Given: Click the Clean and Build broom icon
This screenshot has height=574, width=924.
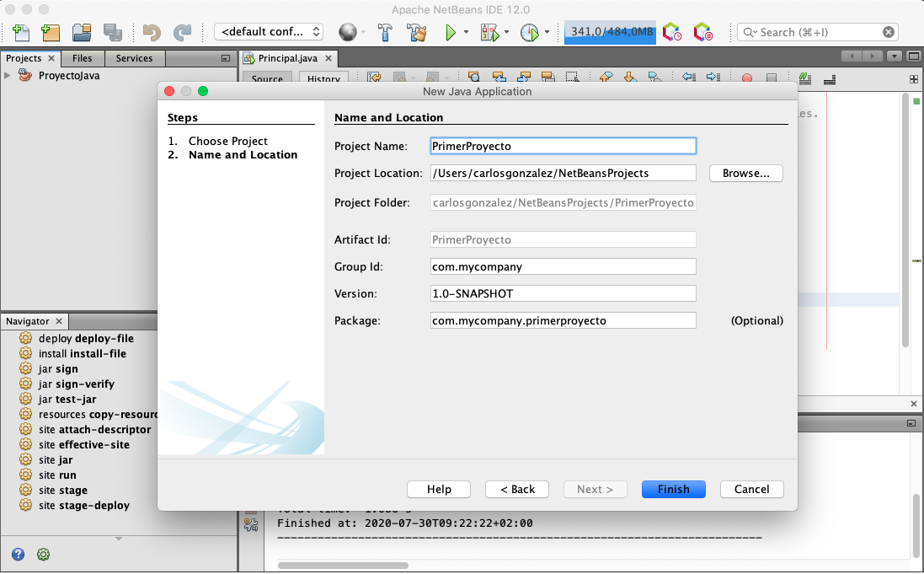Looking at the screenshot, I should (x=417, y=32).
